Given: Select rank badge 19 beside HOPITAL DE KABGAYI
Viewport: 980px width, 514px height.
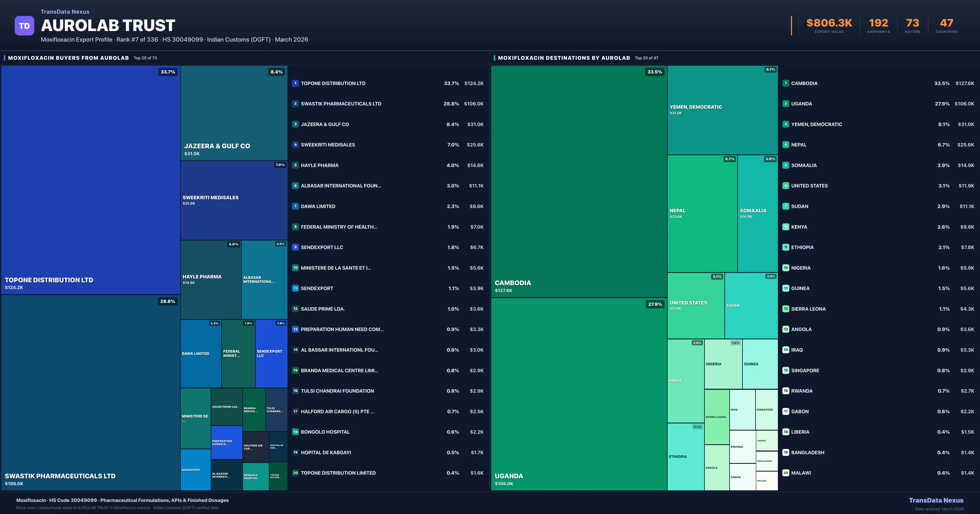Looking at the screenshot, I should (296, 452).
